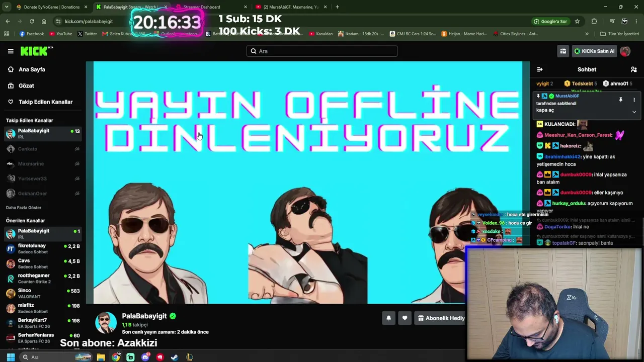This screenshot has height=362, width=644.
Task: Open Takip Edilen Kanallar followed channels page
Action: click(45, 102)
